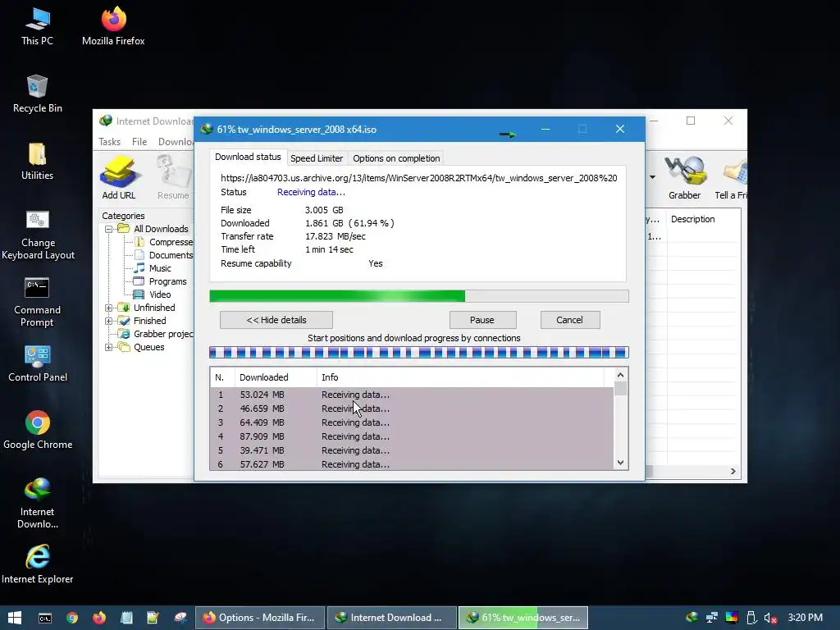The width and height of the screenshot is (840, 630).
Task: Open the IDM toolbar overflow dropdown arrow
Action: click(x=652, y=177)
